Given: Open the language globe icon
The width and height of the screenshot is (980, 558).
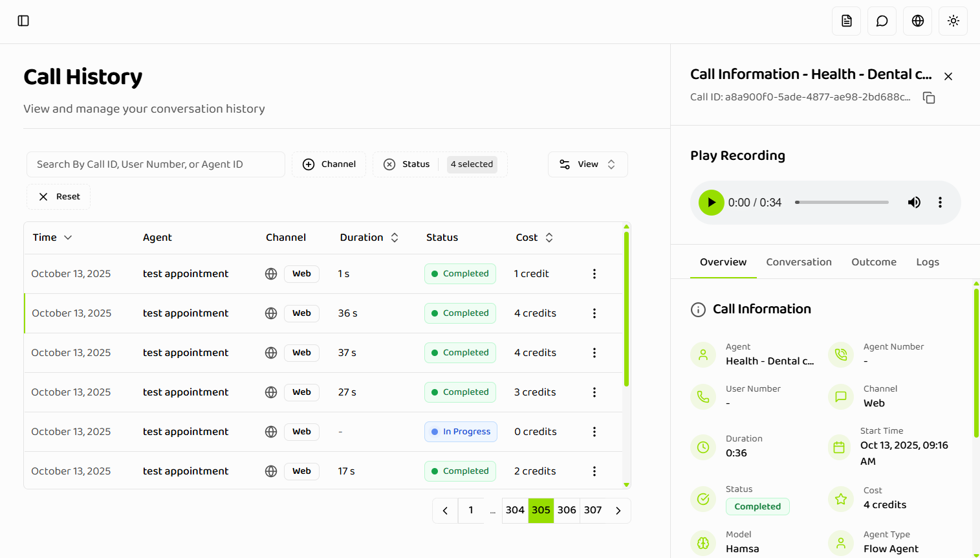Looking at the screenshot, I should [917, 21].
